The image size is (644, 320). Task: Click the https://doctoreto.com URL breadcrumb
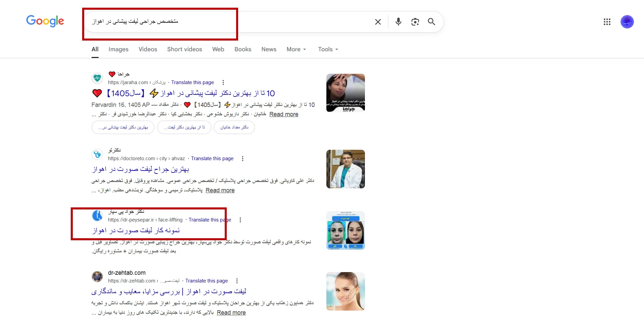coord(146,158)
